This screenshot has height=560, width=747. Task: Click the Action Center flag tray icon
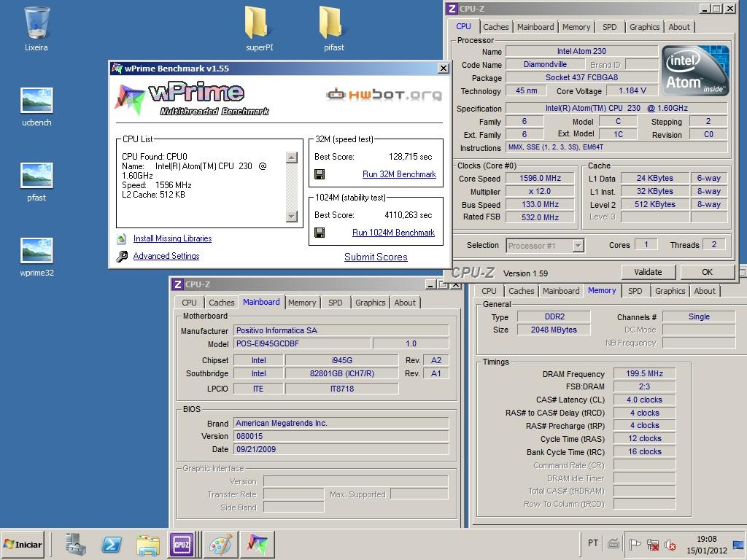[635, 544]
